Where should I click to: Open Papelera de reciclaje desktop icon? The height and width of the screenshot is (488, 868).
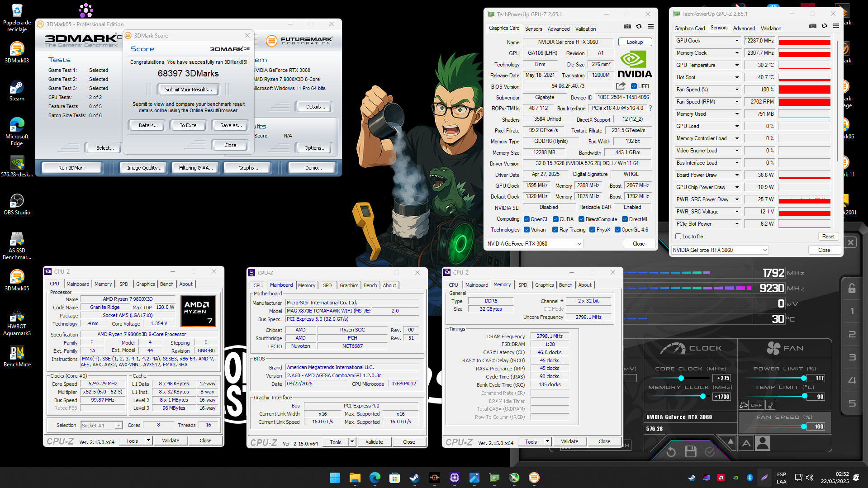click(x=17, y=18)
